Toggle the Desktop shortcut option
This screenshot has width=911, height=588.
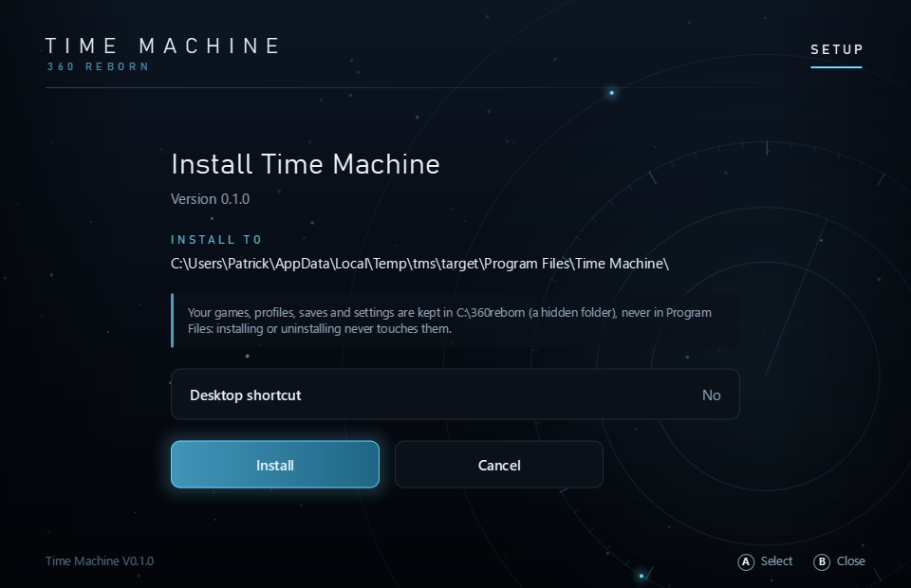coord(455,395)
